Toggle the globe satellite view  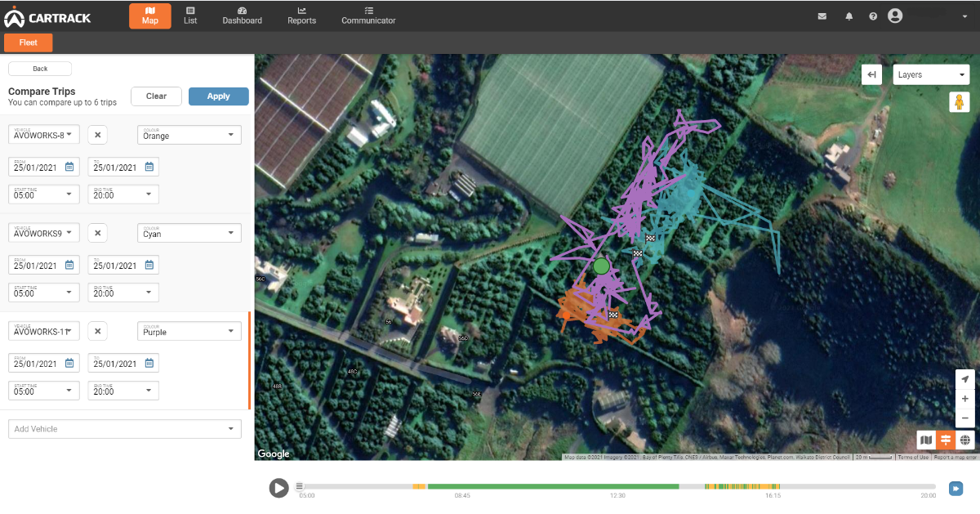965,440
